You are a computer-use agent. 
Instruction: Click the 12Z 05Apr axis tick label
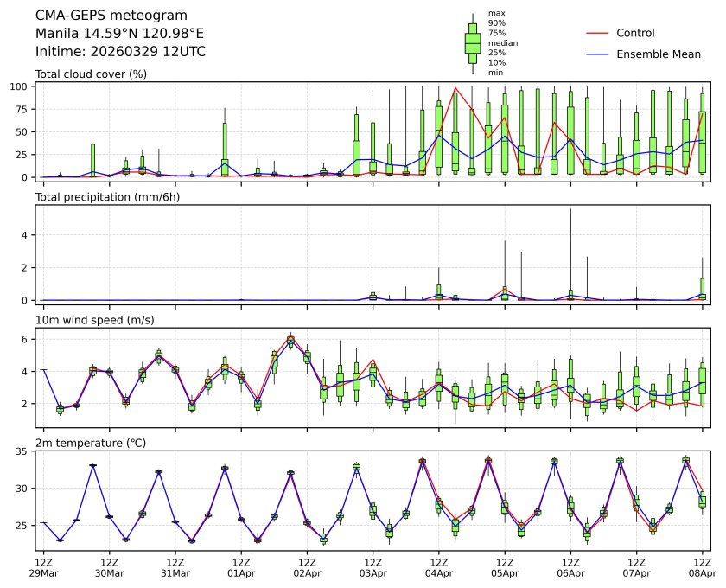pos(505,566)
